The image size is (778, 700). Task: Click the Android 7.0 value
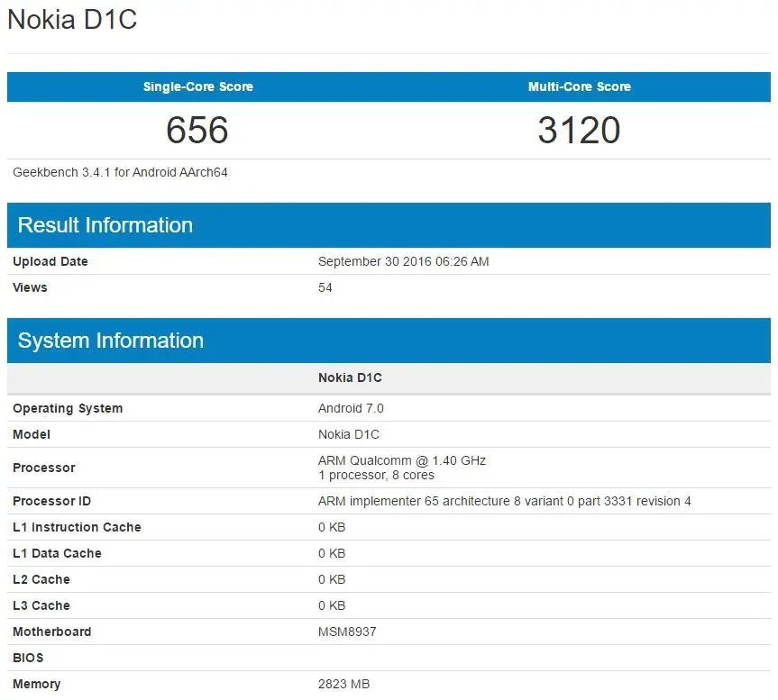point(351,408)
